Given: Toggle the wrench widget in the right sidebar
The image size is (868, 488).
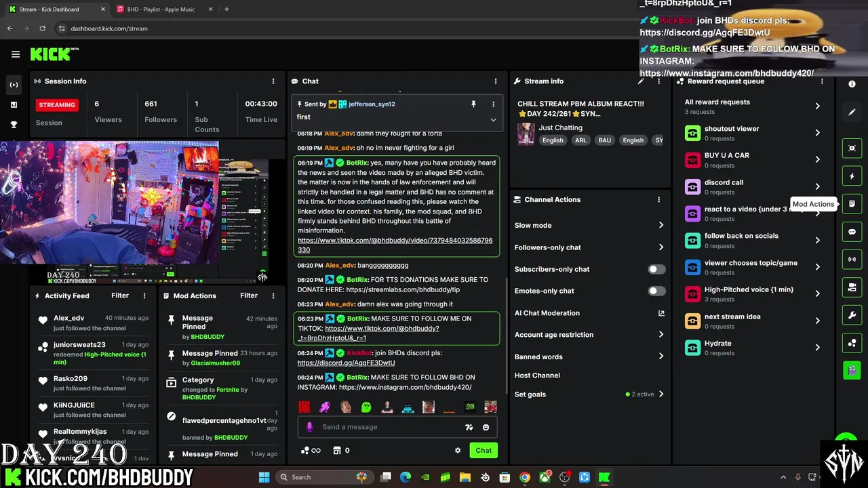Looking at the screenshot, I should 852,315.
